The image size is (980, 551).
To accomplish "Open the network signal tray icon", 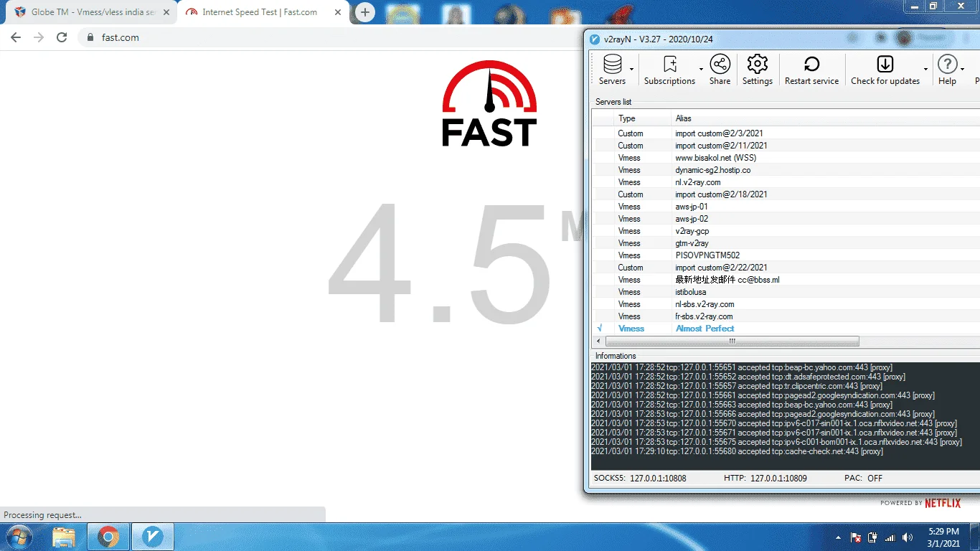I will click(890, 537).
